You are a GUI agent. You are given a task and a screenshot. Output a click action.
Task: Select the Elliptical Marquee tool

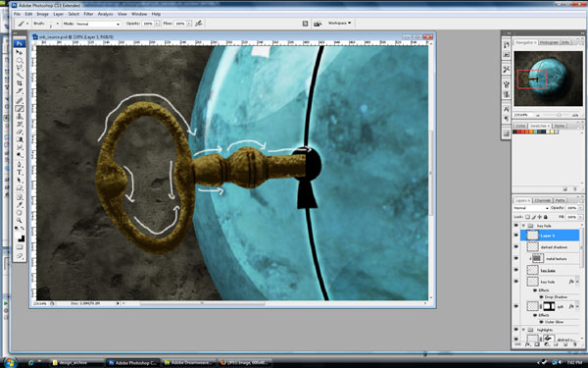tap(20, 60)
